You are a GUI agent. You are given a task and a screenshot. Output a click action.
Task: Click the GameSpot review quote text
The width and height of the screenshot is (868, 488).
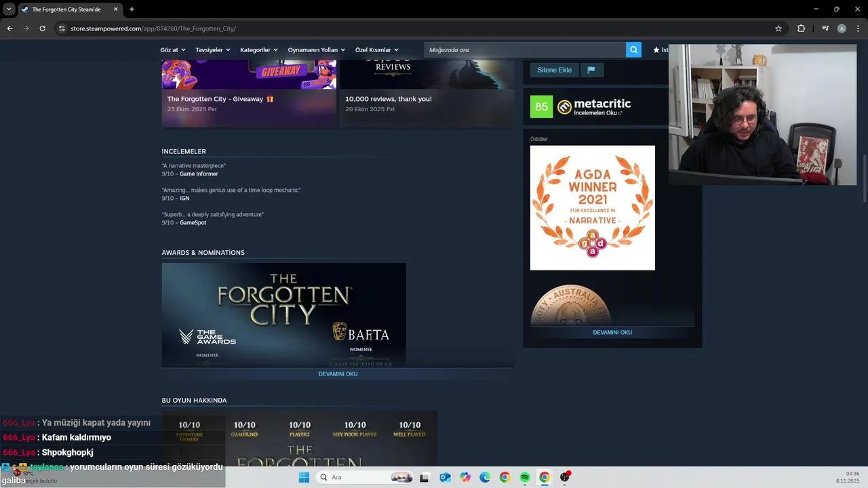pos(213,215)
